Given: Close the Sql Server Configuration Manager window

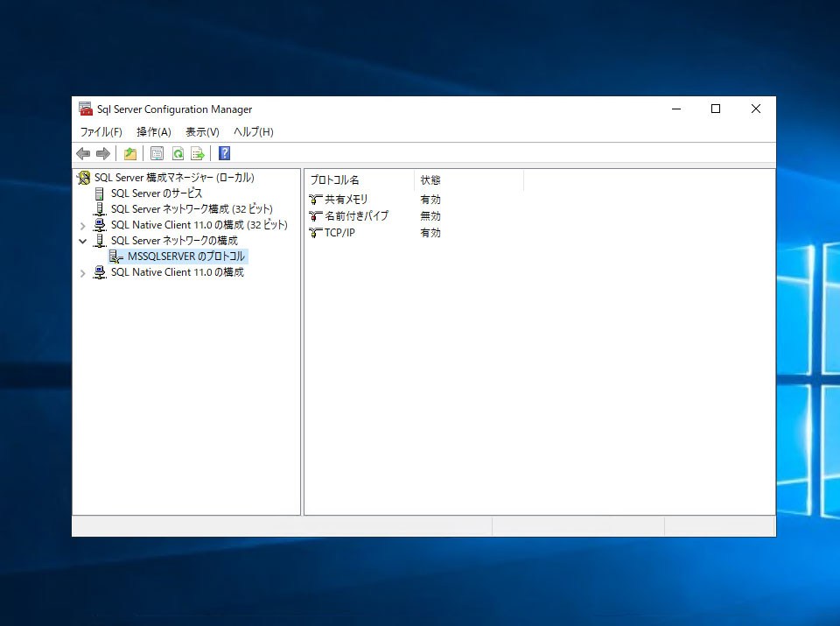Looking at the screenshot, I should pos(756,109).
